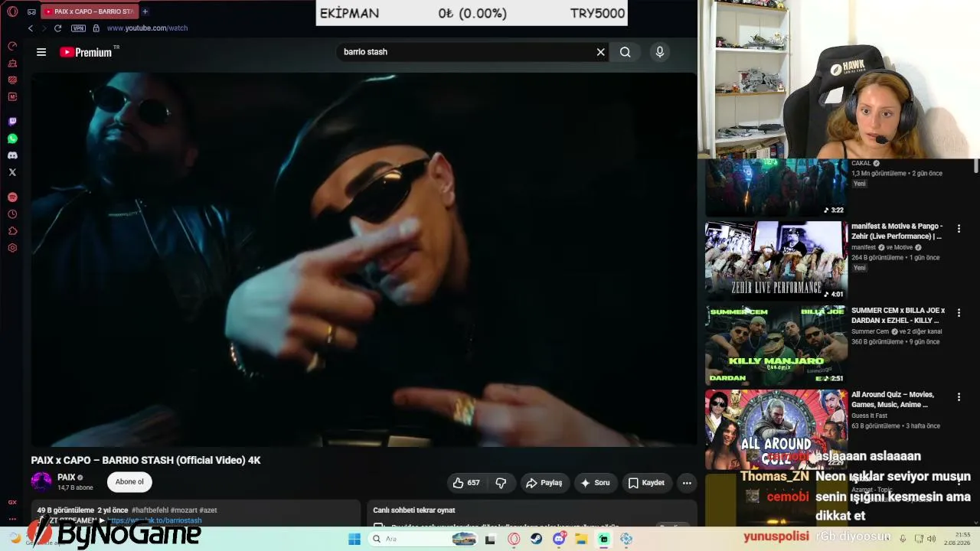Open Discord from the taskbar
The height and width of the screenshot is (551, 980).
click(x=559, y=539)
